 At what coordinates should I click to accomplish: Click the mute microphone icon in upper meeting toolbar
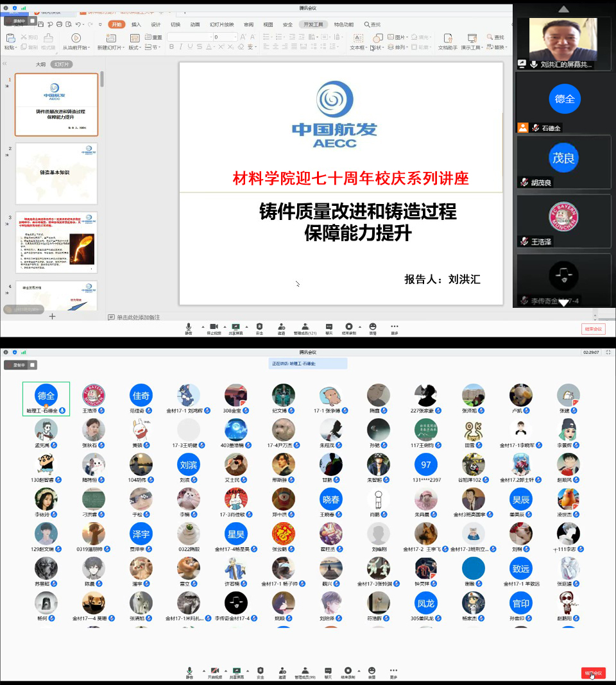point(189,328)
